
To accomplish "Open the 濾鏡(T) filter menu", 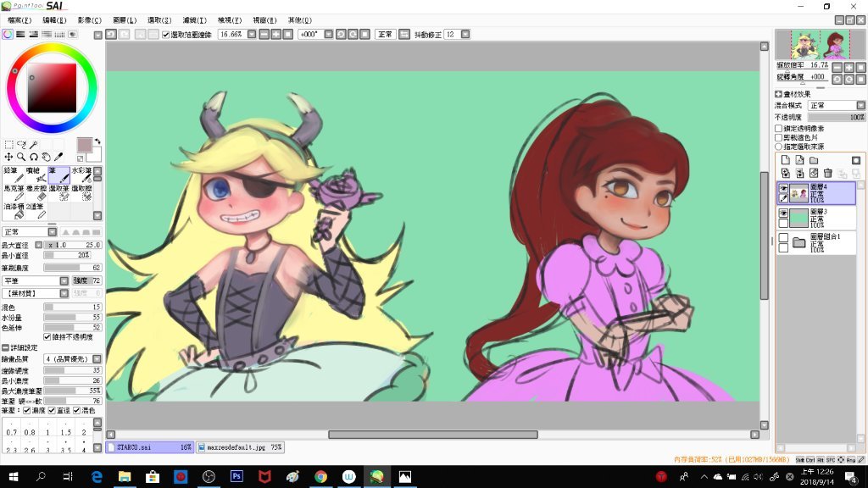I will [x=195, y=20].
